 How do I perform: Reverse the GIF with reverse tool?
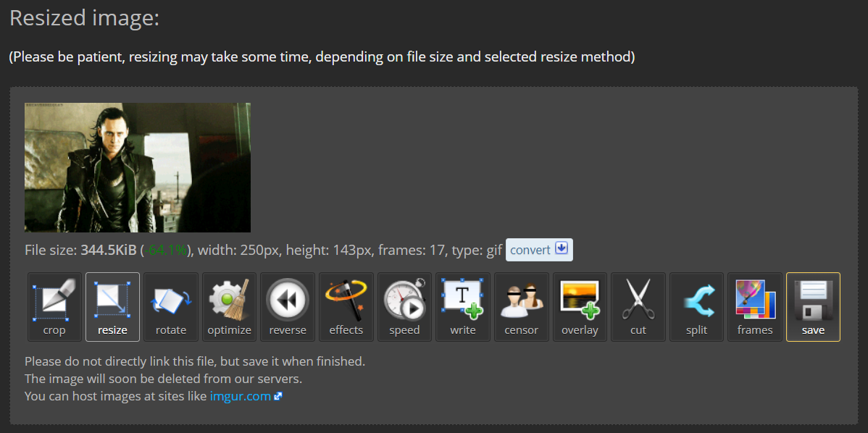pos(288,307)
